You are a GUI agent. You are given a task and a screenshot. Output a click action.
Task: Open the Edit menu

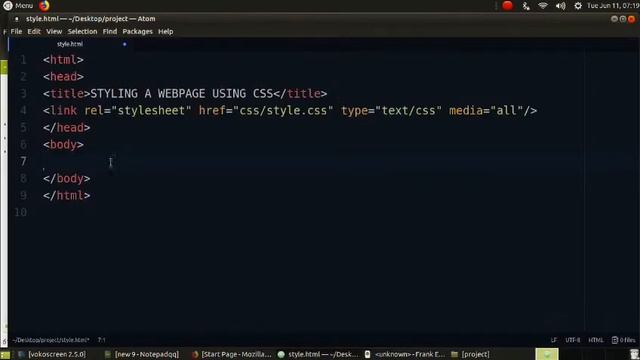(x=34, y=31)
